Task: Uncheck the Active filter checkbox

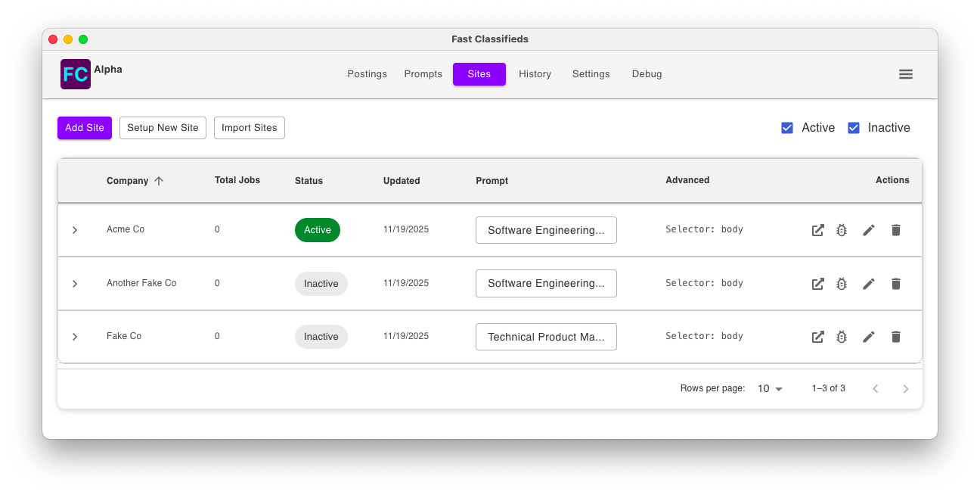Action: [x=787, y=128]
